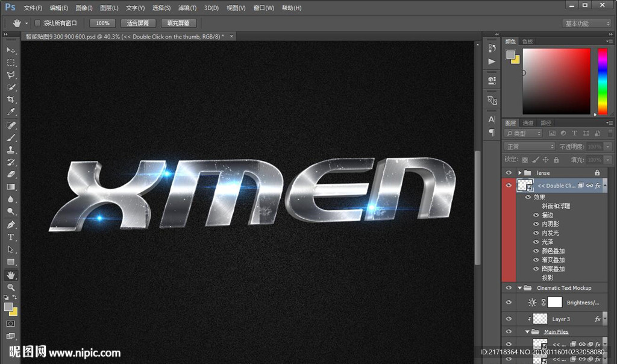Click the rainbow hue slider strip

click(x=602, y=81)
